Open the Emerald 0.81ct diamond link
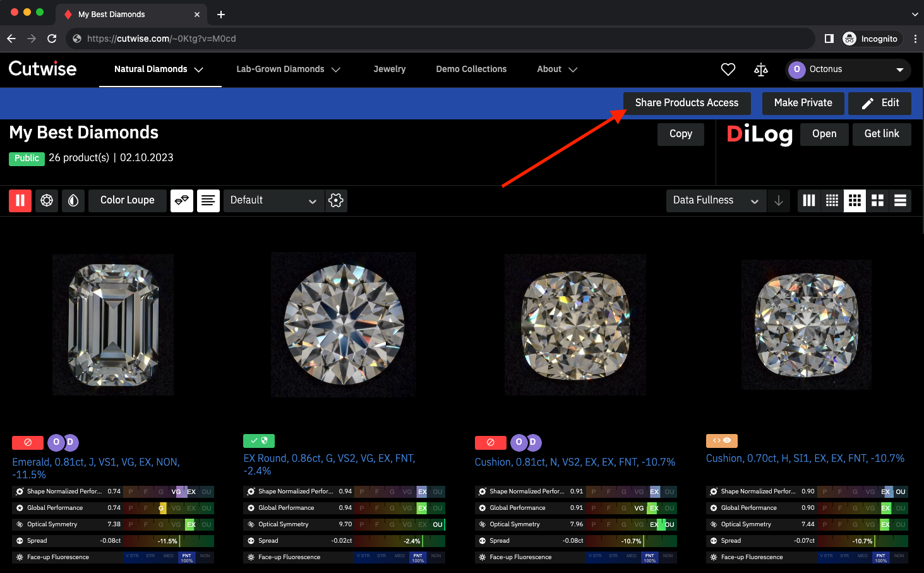 96,468
